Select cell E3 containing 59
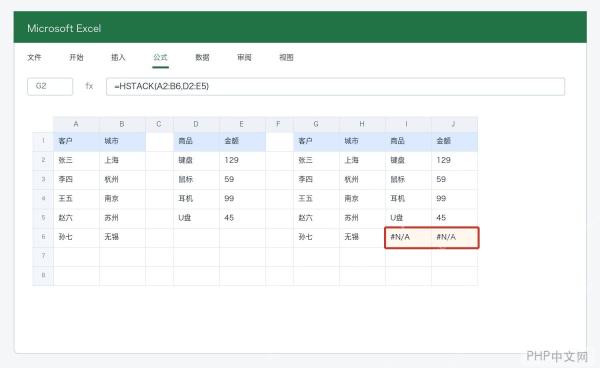Image resolution: width=600 pixels, height=368 pixels. 242,179
